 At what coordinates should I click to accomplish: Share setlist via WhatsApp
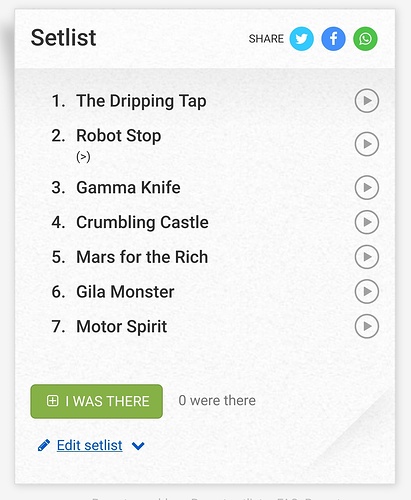[365, 39]
